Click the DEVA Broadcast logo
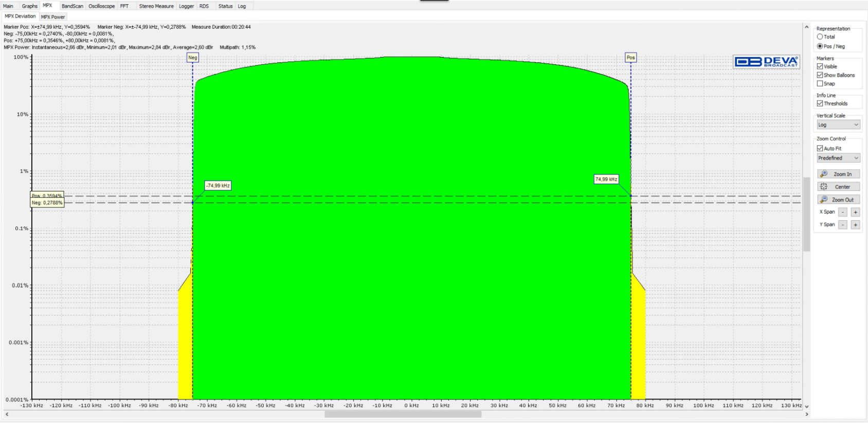The width and height of the screenshot is (868, 423). (766, 62)
